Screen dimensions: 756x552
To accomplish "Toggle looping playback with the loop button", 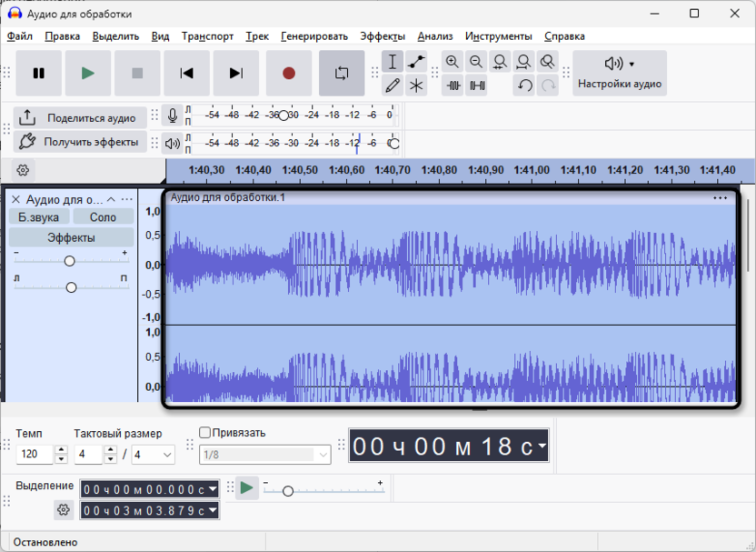I will [342, 73].
